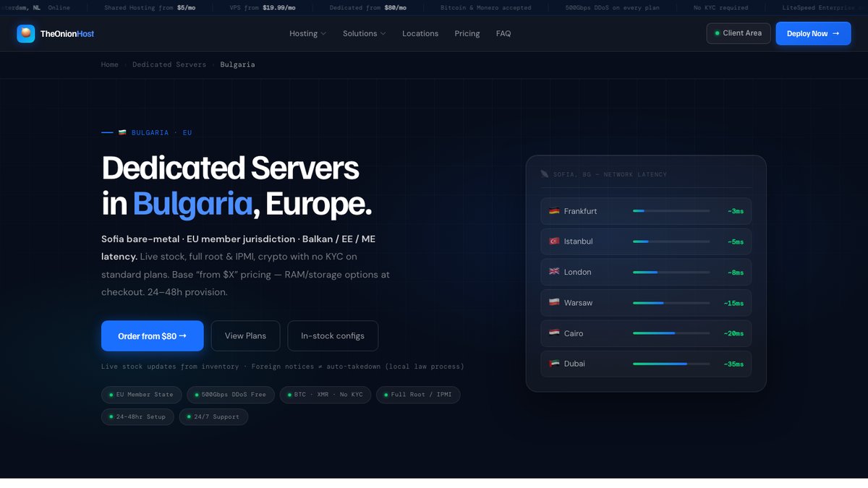Click the 24/7 Support badge
Image resolution: width=868 pixels, height=488 pixels.
(213, 417)
